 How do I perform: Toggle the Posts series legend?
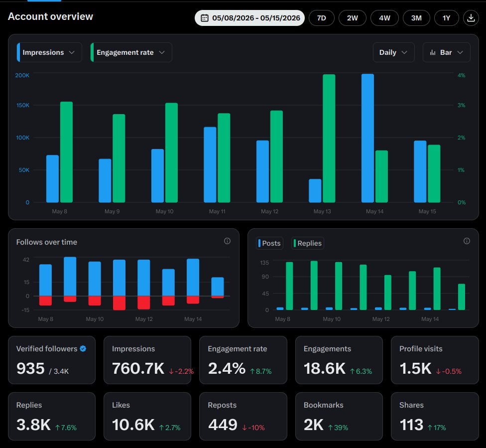(x=270, y=243)
